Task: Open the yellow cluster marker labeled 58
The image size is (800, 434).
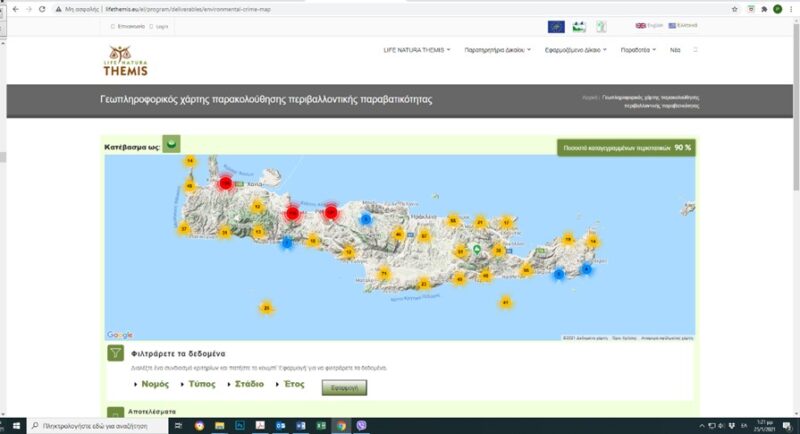Action: (453, 220)
